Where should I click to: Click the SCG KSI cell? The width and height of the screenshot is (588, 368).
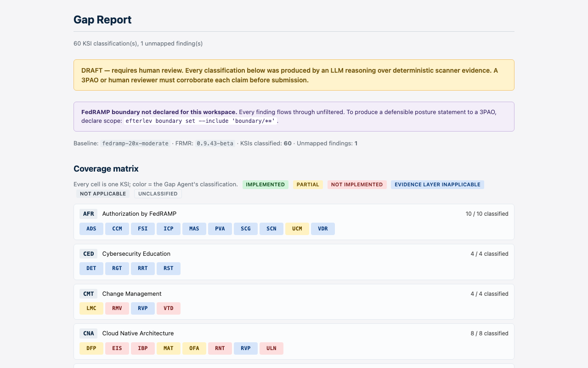[246, 229]
